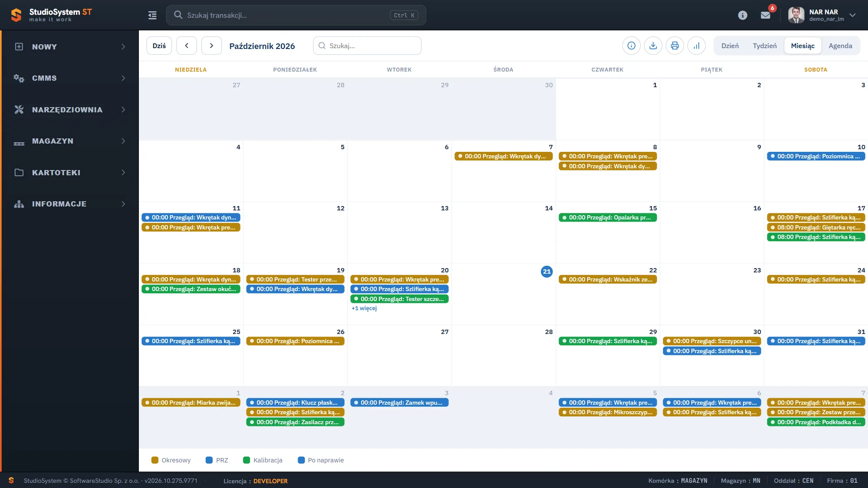Expand the KARTOTEKI menu chevron
Viewport: 868px width, 488px height.
tap(123, 173)
